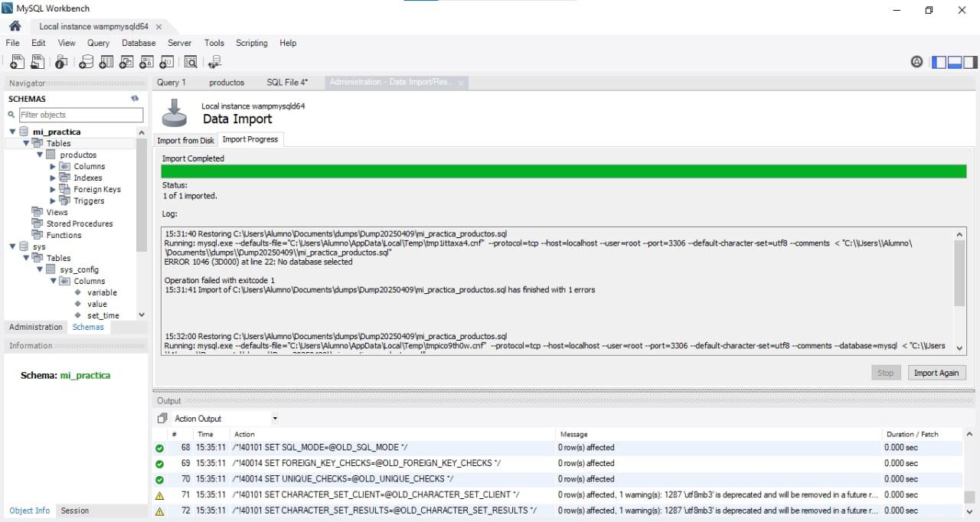Open the Workbench preferences gear icon
Viewport: 980px width, 522px height.
[916, 62]
